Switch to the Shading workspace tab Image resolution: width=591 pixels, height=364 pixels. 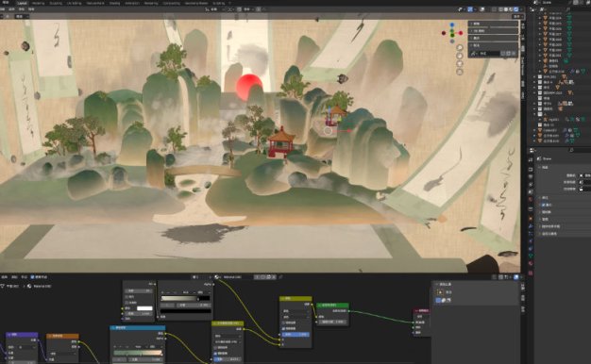(x=114, y=3)
